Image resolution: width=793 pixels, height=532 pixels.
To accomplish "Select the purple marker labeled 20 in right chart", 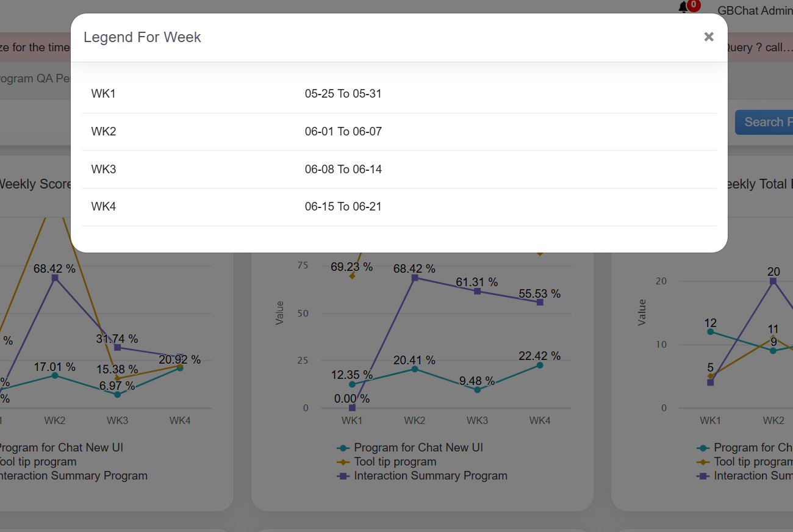I will 773,281.
